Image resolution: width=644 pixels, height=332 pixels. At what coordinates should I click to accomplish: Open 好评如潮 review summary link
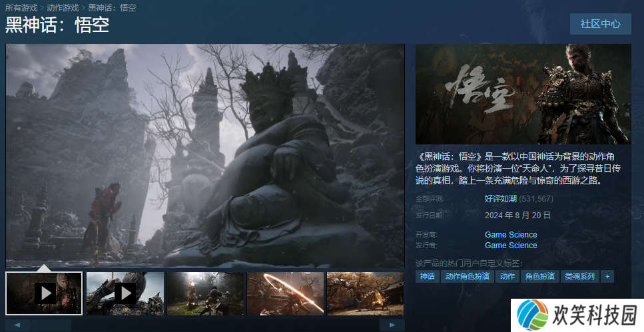click(501, 199)
